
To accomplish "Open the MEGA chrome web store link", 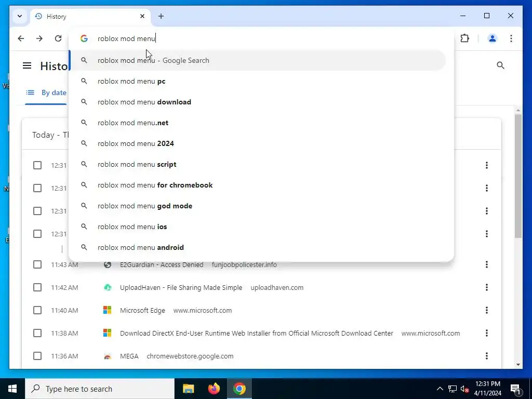I will coord(129,356).
